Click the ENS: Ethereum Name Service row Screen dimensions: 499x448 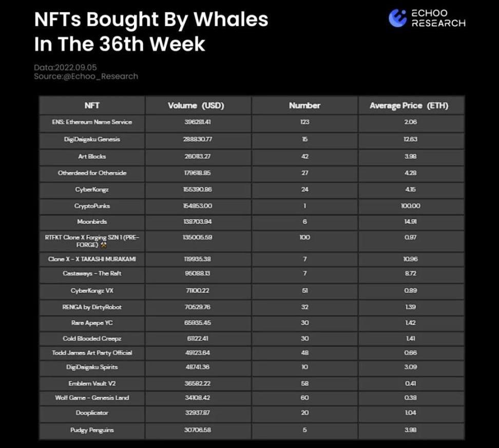92,122
